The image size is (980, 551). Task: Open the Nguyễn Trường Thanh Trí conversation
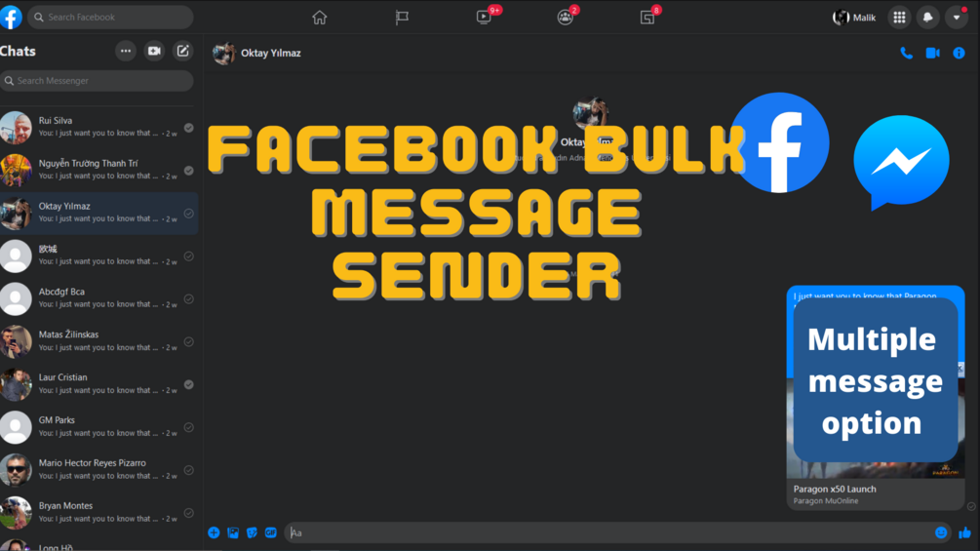click(x=98, y=170)
